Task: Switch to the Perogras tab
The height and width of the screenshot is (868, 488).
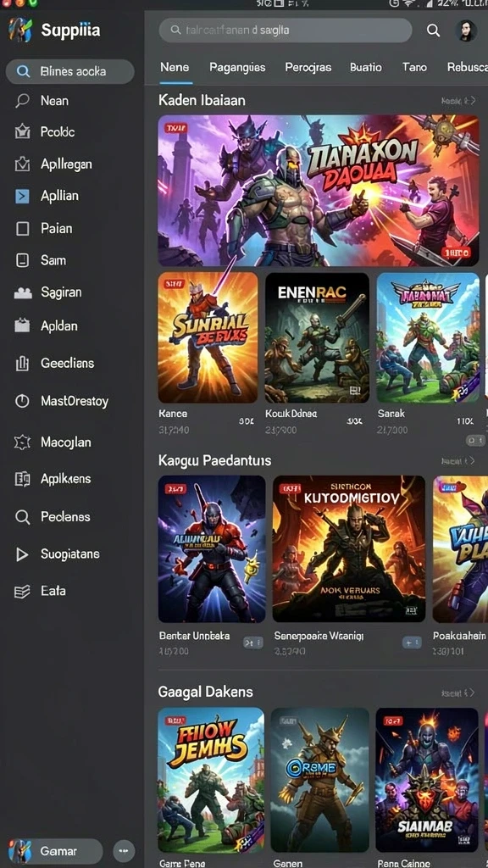Action: point(308,67)
